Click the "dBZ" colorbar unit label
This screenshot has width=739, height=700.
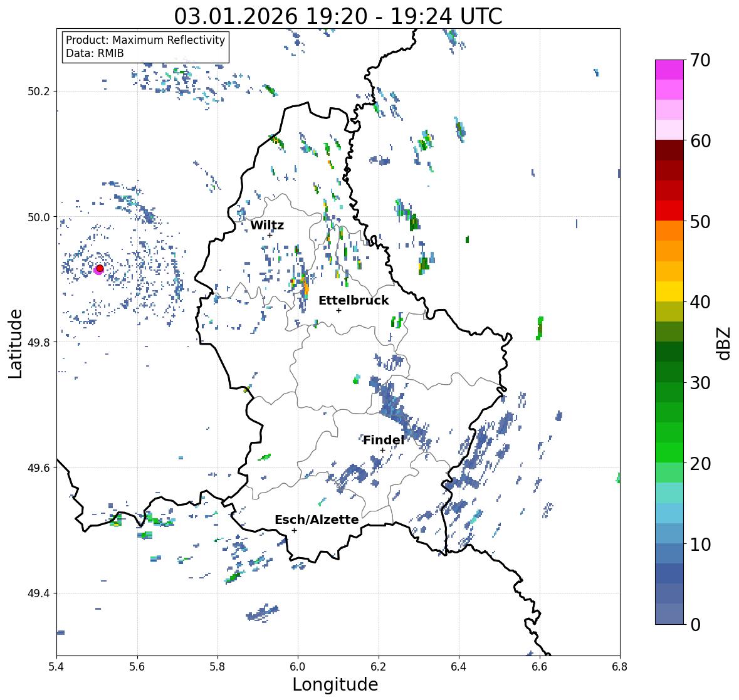(725, 343)
